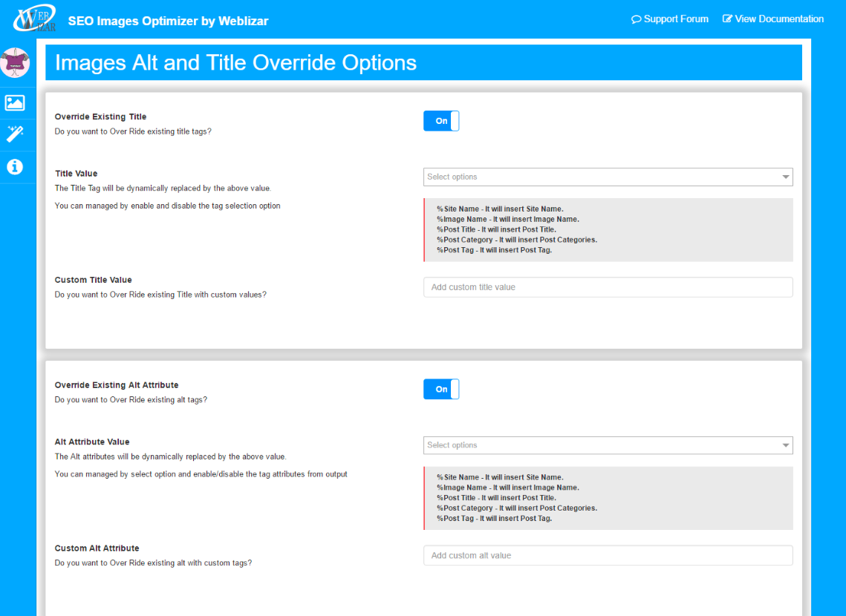Click the 'SEO Images Optimizer by Weblizar' title
The height and width of the screenshot is (616, 846).
pyautogui.click(x=168, y=21)
